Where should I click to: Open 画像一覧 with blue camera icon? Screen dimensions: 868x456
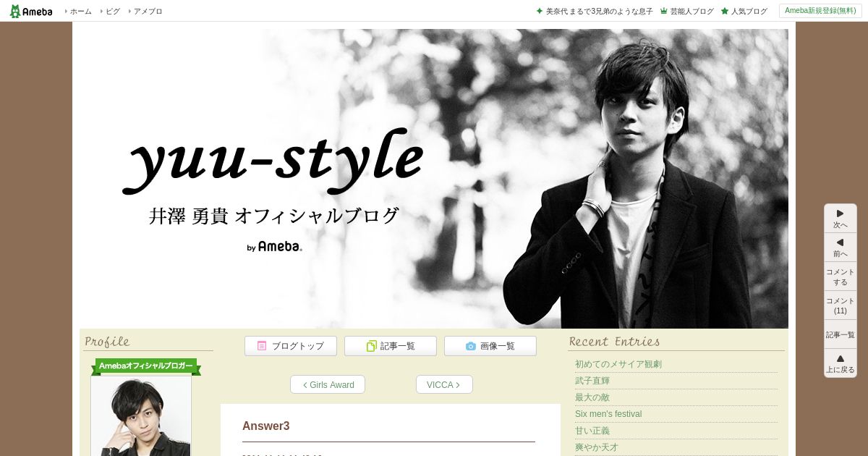(x=490, y=346)
